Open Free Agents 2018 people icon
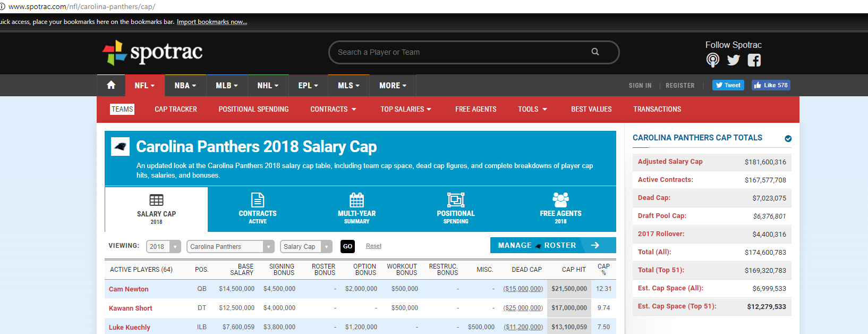 click(560, 200)
